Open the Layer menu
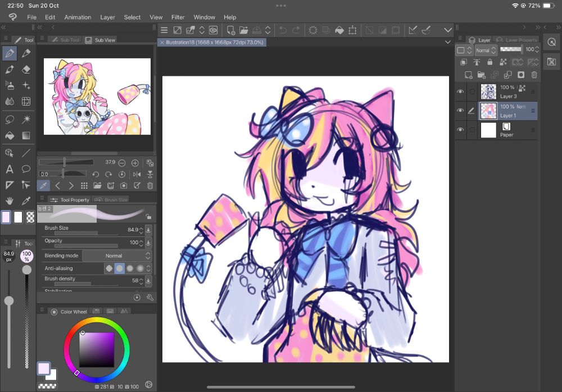Screen dimensions: 562x392 [107, 17]
